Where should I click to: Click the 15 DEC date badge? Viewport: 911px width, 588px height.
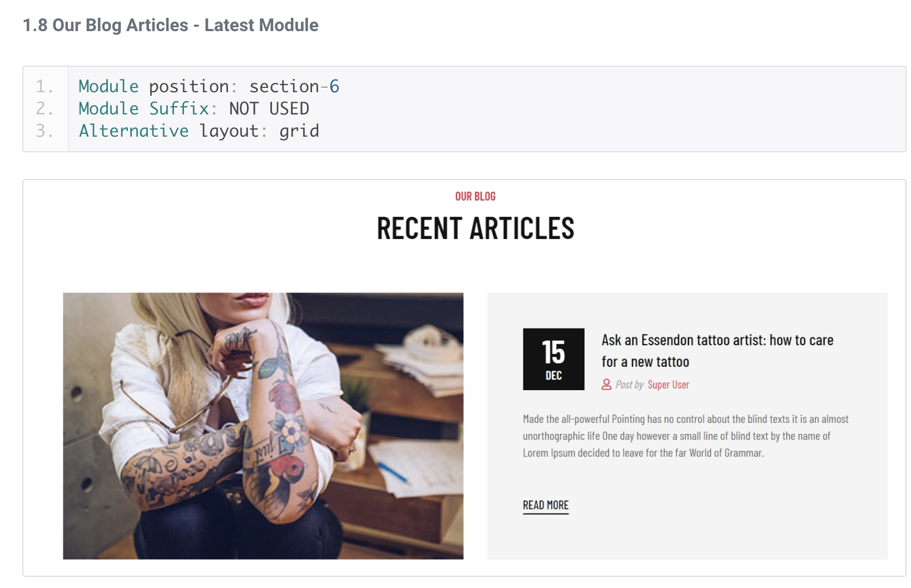coord(553,359)
